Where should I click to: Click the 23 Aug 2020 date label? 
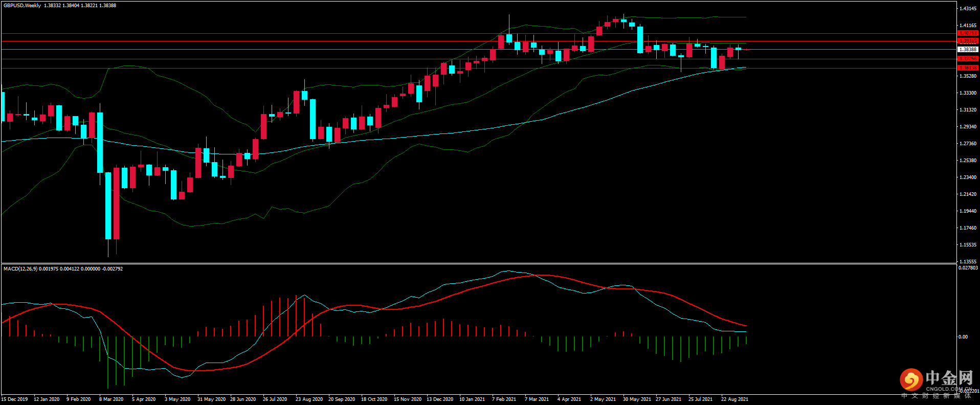point(309,399)
